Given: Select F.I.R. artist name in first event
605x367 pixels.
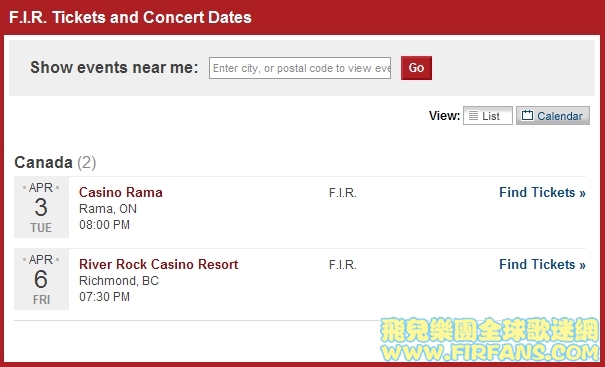Looking at the screenshot, I should (343, 193).
